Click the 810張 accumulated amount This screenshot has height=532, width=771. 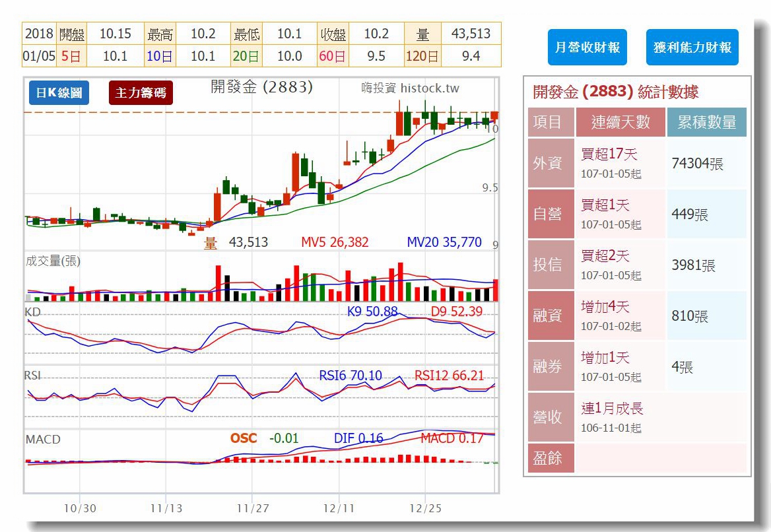tap(690, 316)
